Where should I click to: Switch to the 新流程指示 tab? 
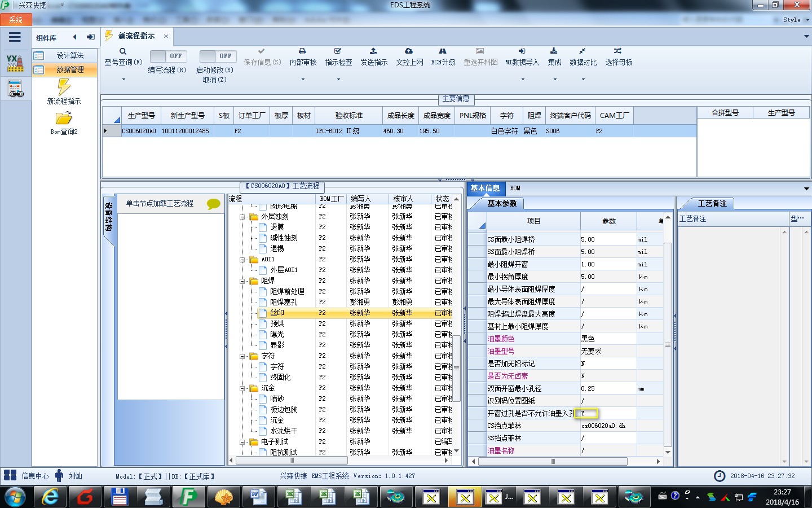[x=136, y=36]
